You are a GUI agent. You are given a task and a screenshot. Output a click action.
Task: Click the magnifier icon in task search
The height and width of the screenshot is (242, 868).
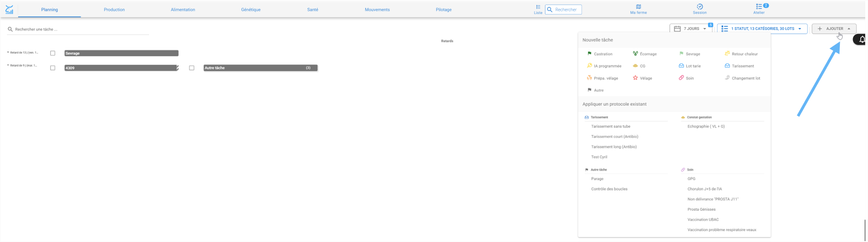coord(10,29)
